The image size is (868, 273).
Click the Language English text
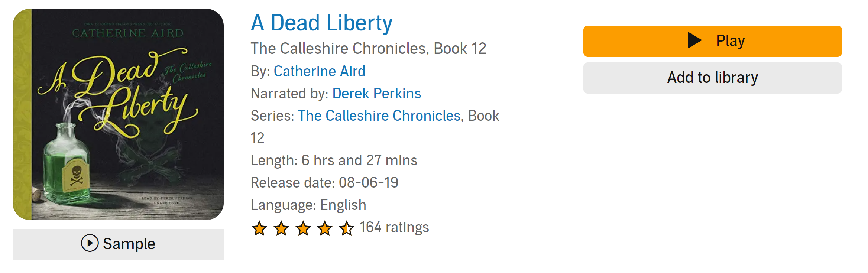click(x=308, y=205)
